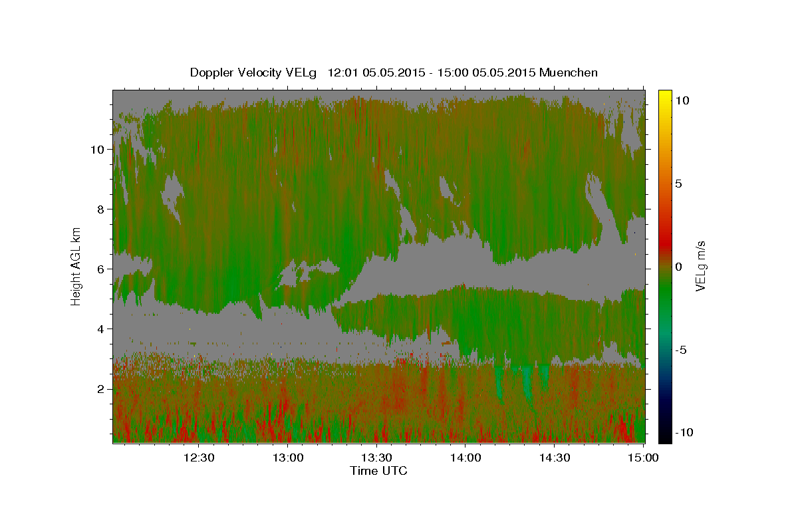This screenshot has width=798, height=532.
Task: Select the '15:00' time axis label
Action: (643, 458)
